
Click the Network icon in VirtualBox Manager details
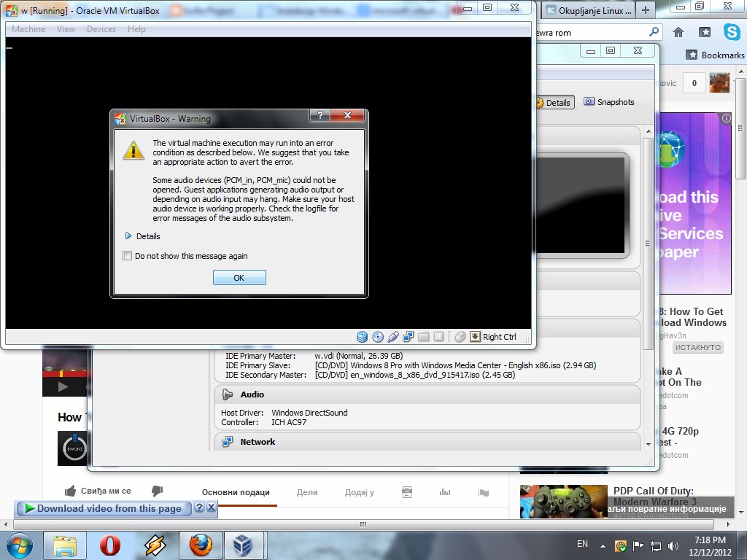click(228, 441)
